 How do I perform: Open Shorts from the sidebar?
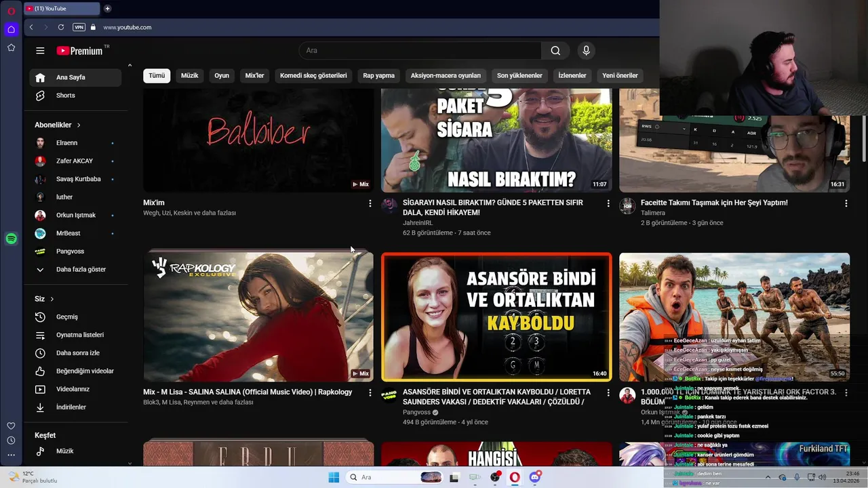point(75,96)
